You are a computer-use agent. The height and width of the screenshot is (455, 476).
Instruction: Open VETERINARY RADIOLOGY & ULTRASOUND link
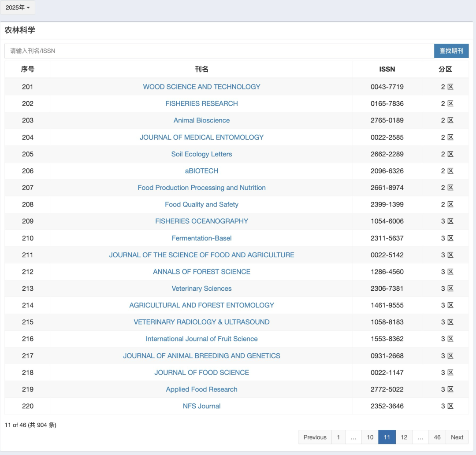tap(201, 322)
